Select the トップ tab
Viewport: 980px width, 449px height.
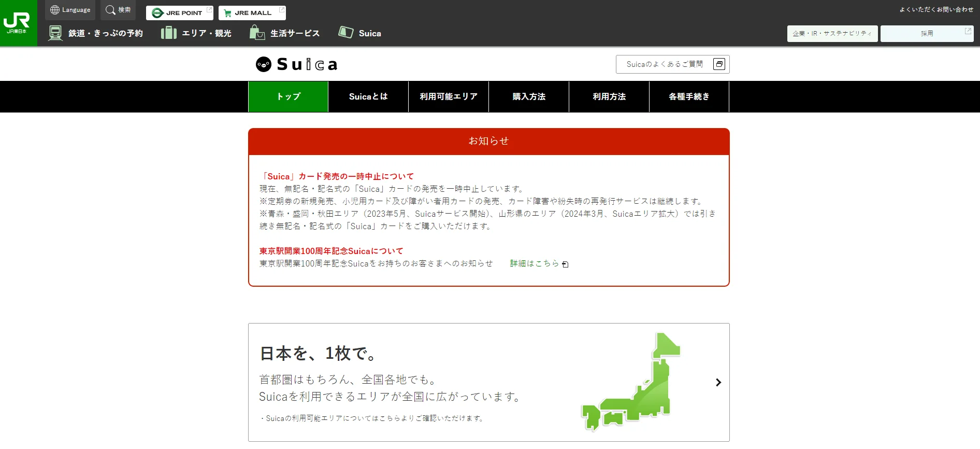click(x=288, y=96)
